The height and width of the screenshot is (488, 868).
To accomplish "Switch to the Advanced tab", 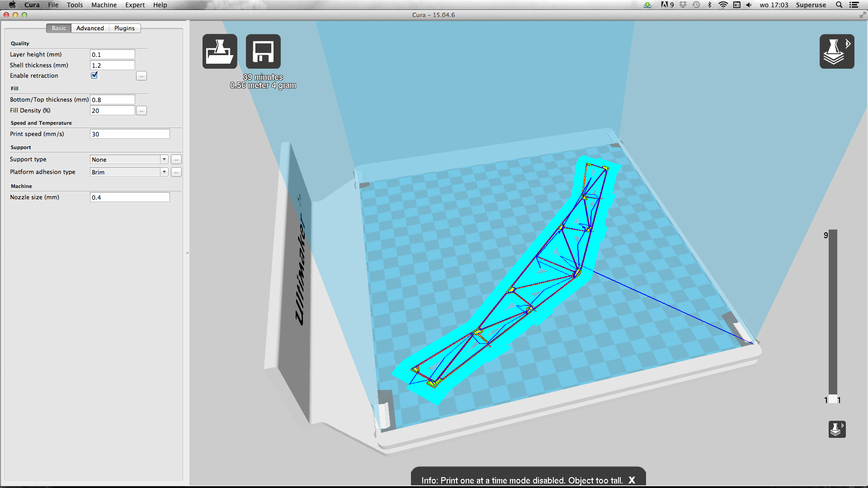I will (90, 28).
